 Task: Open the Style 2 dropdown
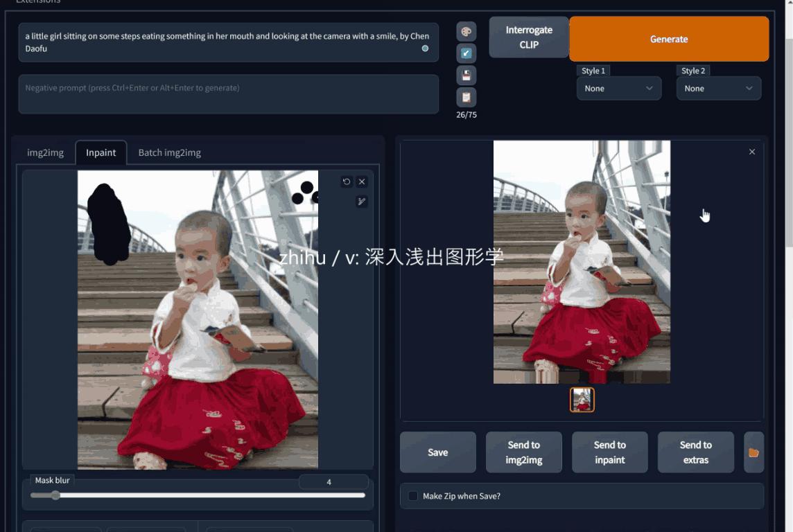pos(718,88)
